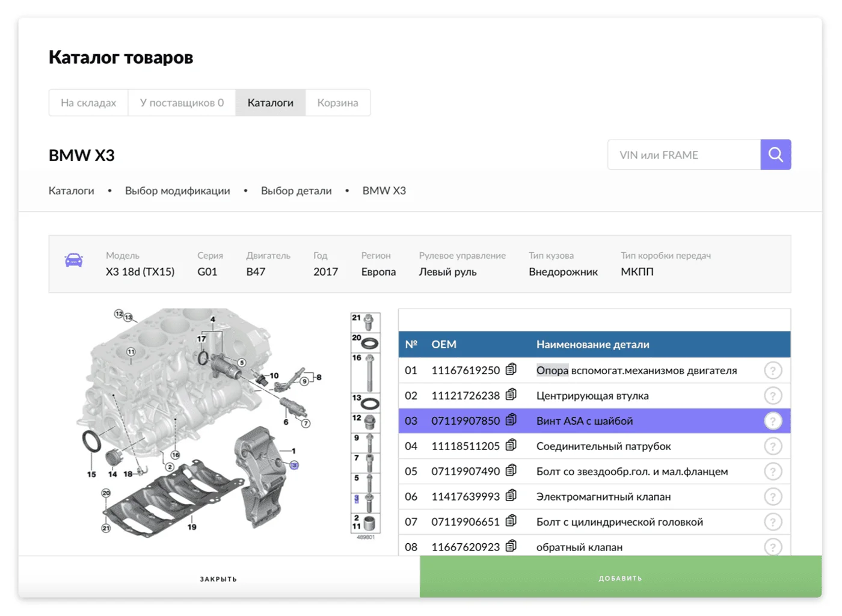This screenshot has height=616, width=842.
Task: Click body type value Внедорожник
Action: click(564, 272)
